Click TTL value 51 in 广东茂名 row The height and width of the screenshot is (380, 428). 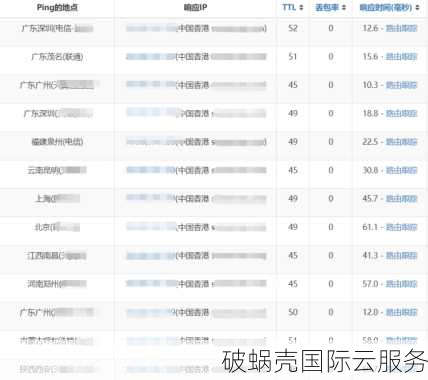293,57
